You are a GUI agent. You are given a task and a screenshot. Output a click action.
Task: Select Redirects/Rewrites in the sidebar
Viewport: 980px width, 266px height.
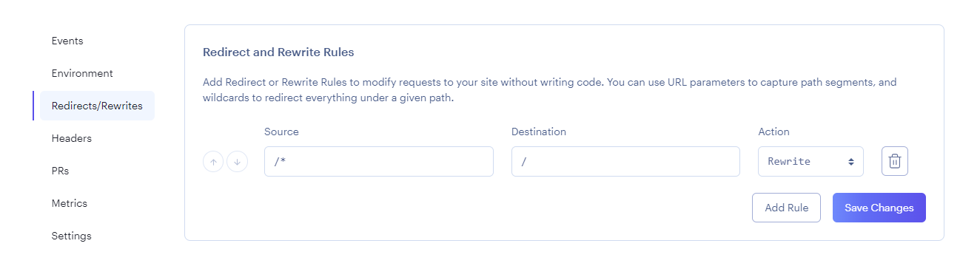[97, 106]
